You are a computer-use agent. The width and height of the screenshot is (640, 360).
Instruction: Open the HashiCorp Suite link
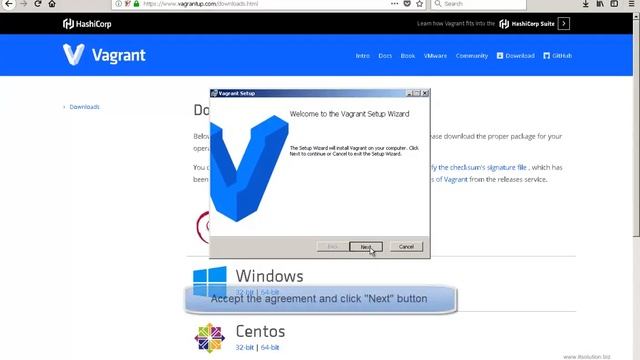[527, 24]
